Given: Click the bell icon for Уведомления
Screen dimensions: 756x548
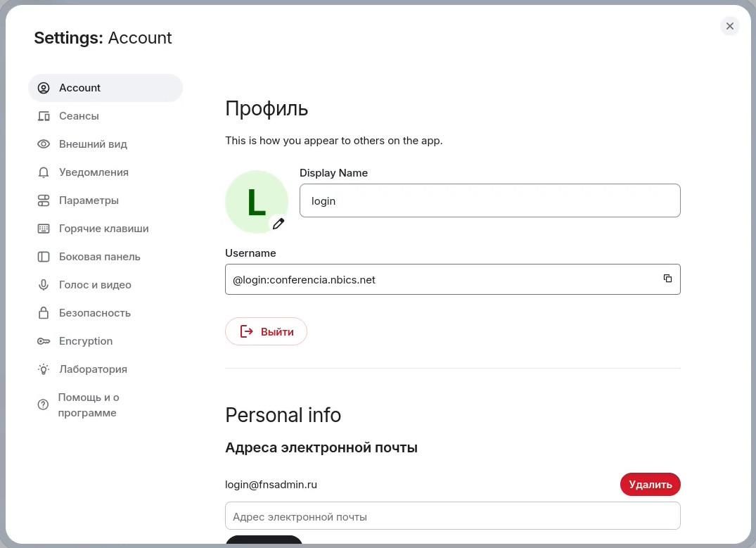Looking at the screenshot, I should 44,172.
